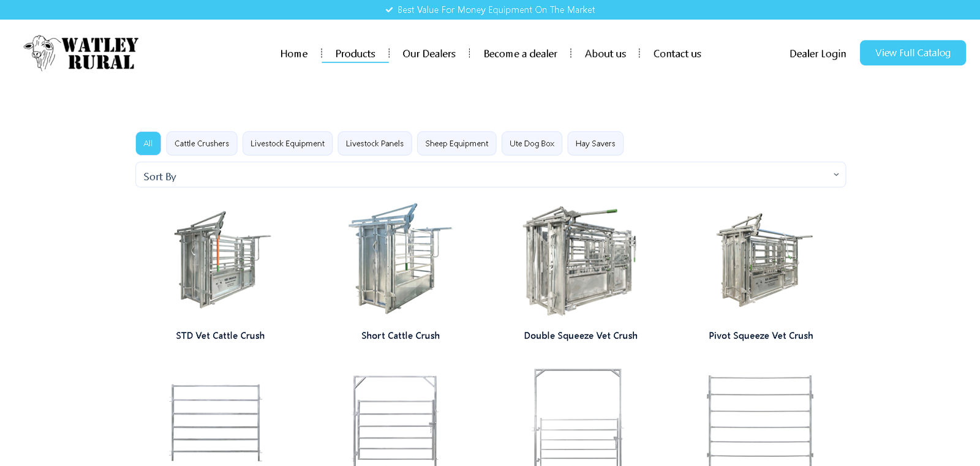This screenshot has width=980, height=466.
Task: Click the Watley Rural logo
Action: (81, 53)
